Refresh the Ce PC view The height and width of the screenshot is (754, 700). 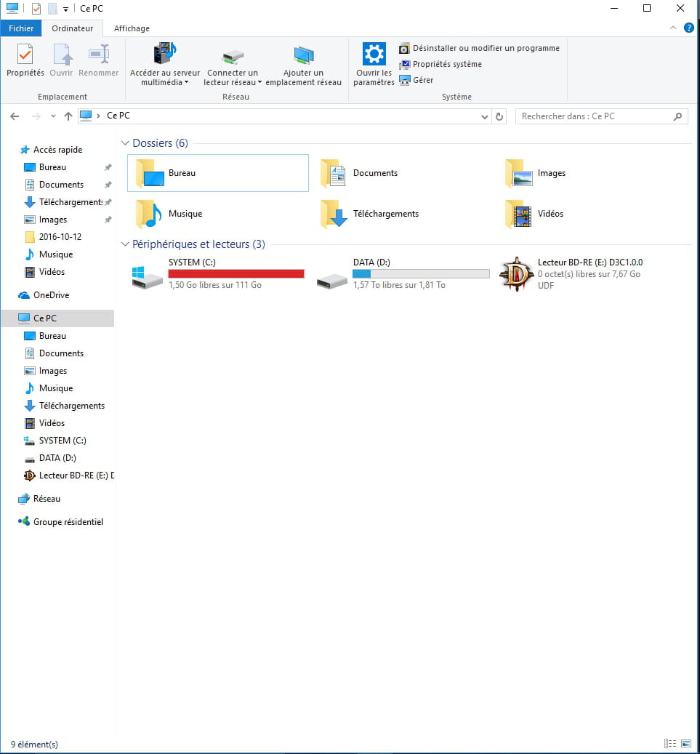tap(499, 116)
